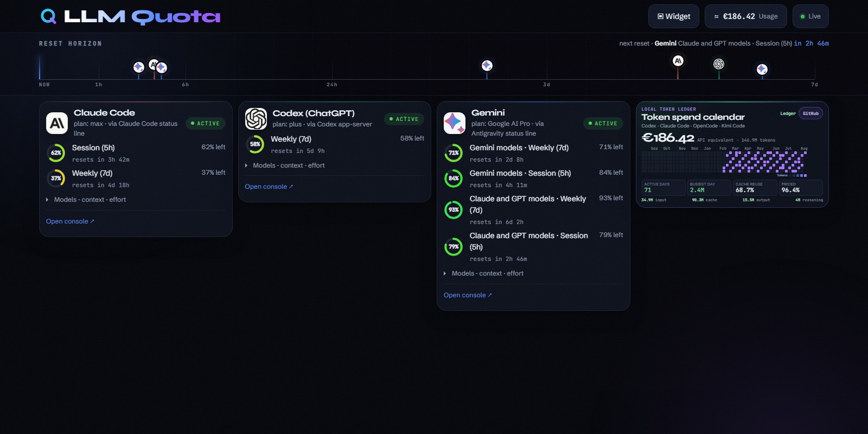
Task: Click the 84% ring for Gemini models Session
Action: (454, 178)
